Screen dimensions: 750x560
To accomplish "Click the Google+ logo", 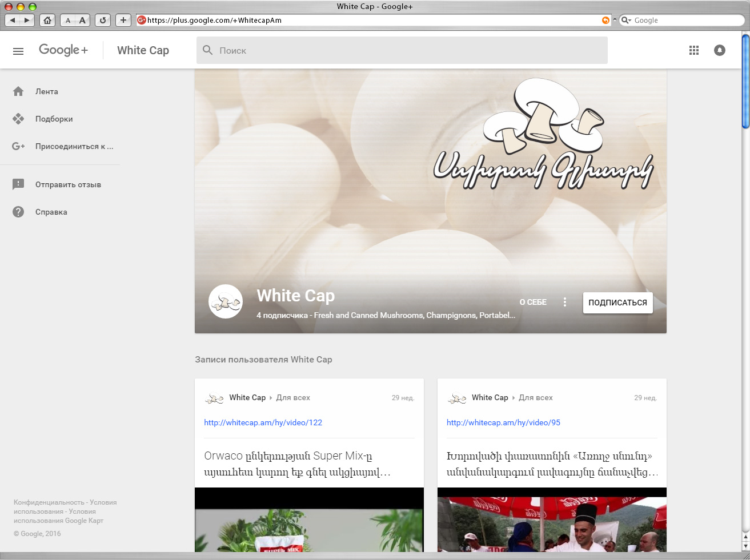I will (x=63, y=50).
